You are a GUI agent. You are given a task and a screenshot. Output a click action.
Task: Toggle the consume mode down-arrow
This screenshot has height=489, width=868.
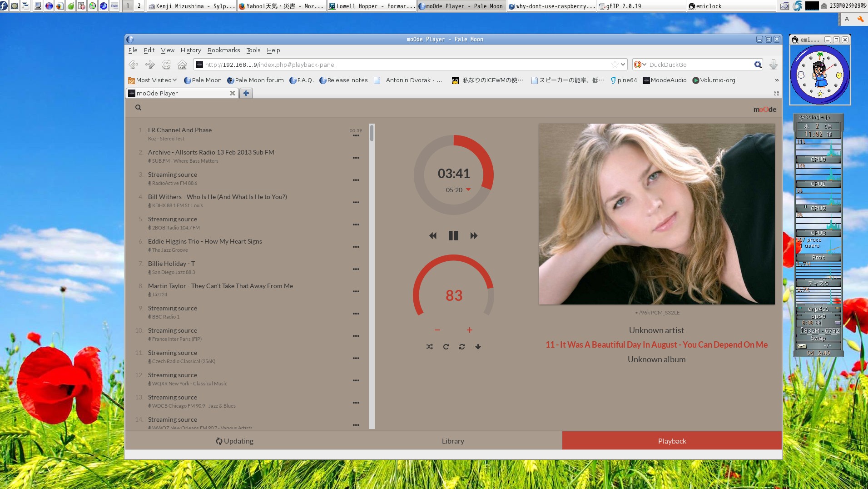[478, 347]
